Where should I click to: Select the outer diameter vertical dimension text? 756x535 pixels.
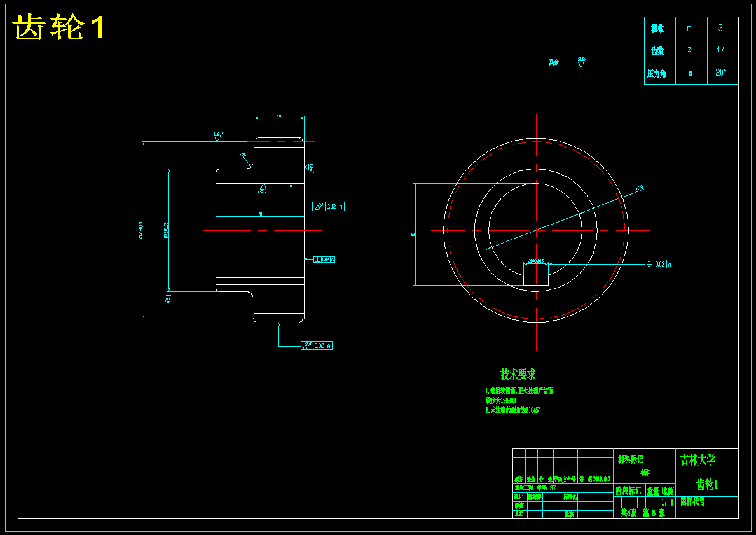[x=141, y=230]
